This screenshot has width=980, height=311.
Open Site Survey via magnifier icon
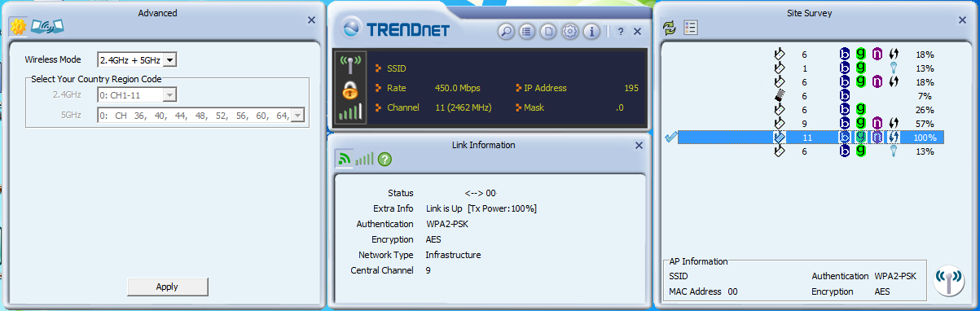506,32
